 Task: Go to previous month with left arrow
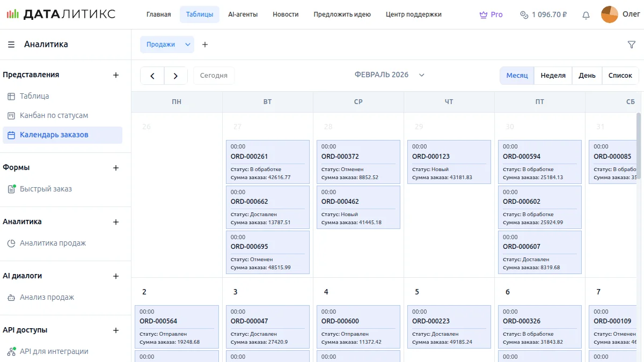click(x=152, y=76)
